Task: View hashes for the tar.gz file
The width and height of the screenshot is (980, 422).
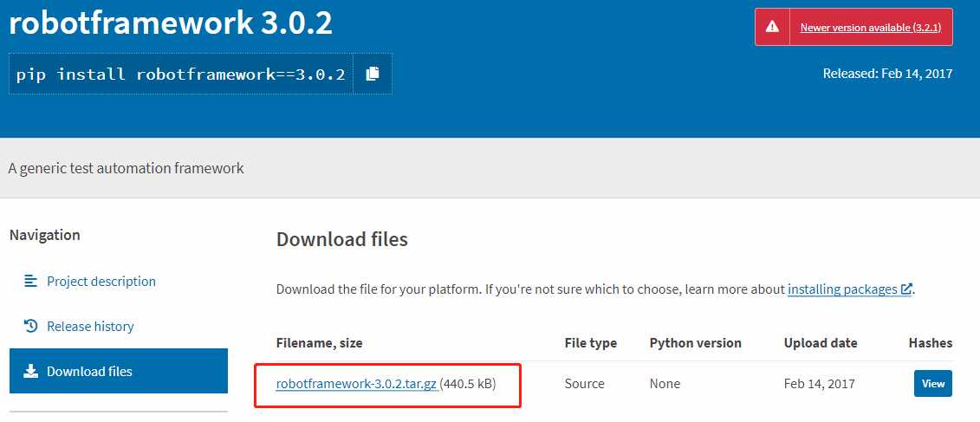Action: [933, 383]
